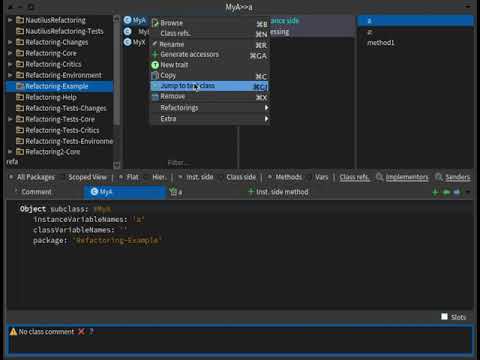
Task: Click the green T New trait icon
Action: [x=155, y=65]
